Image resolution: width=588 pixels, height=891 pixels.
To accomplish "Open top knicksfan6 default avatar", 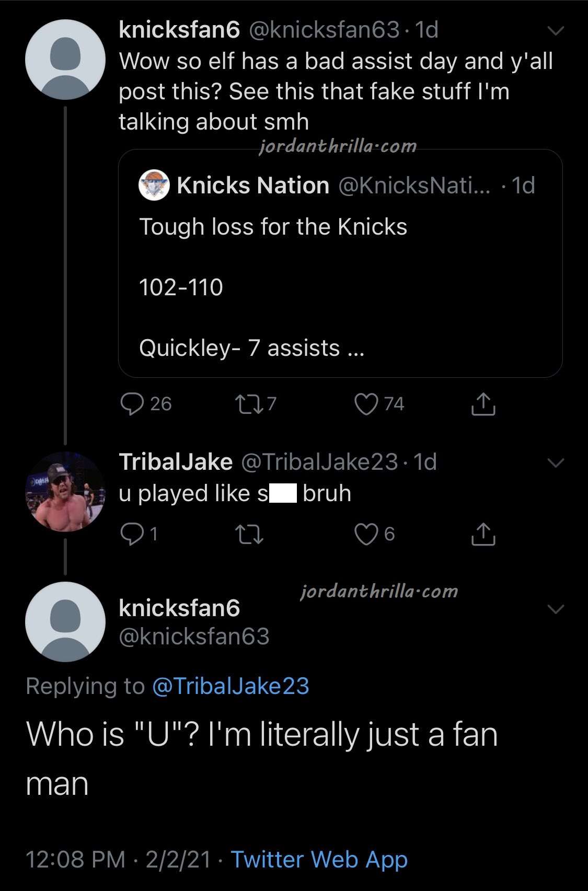I will point(65,60).
